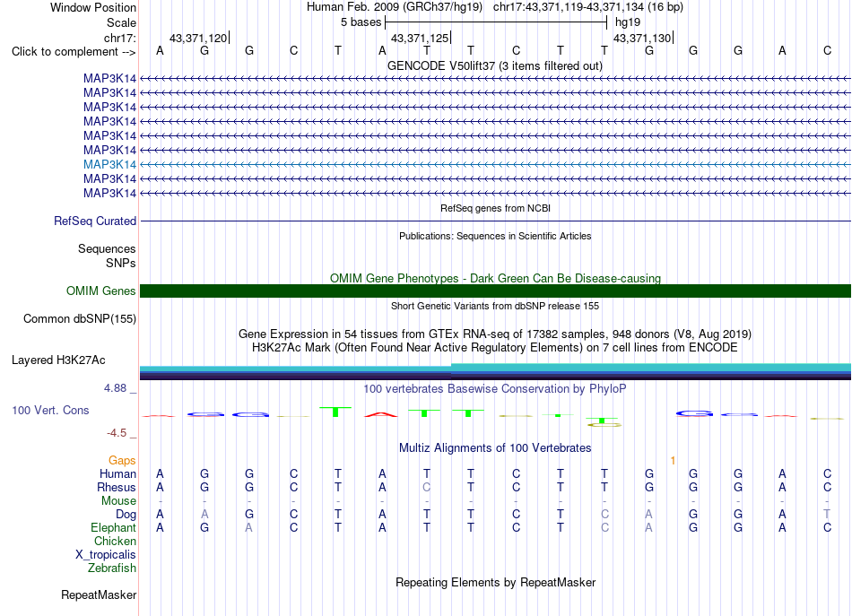The image size is (852, 616).
Task: Click the orange Gaps label
Action: coord(122,460)
